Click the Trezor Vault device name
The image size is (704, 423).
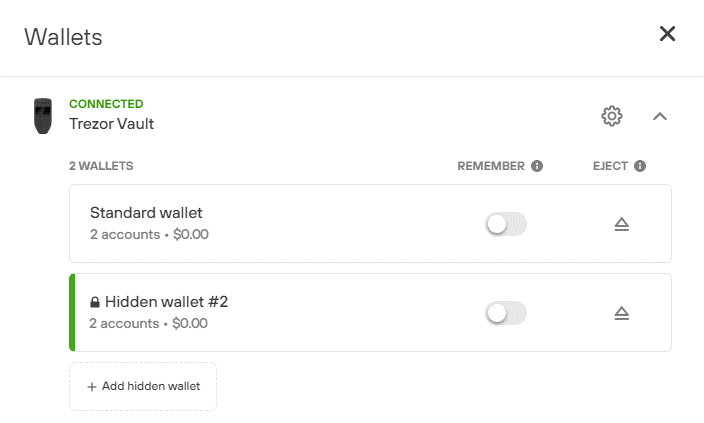tap(111, 124)
